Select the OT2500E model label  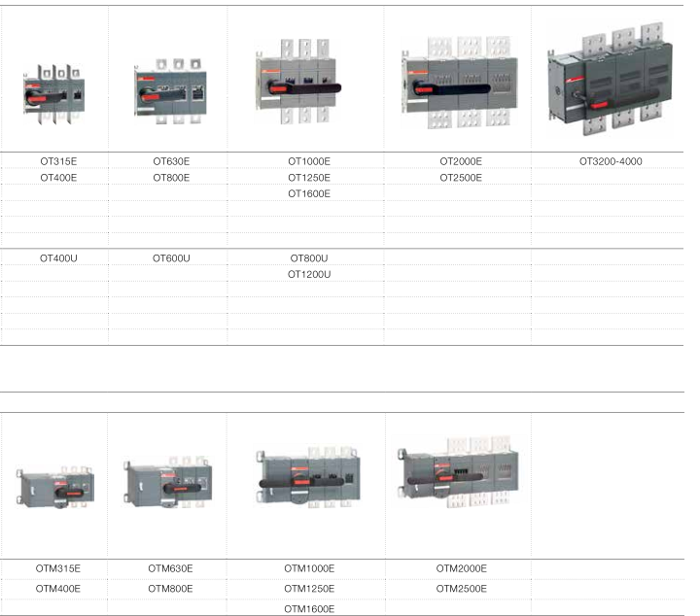(x=461, y=178)
